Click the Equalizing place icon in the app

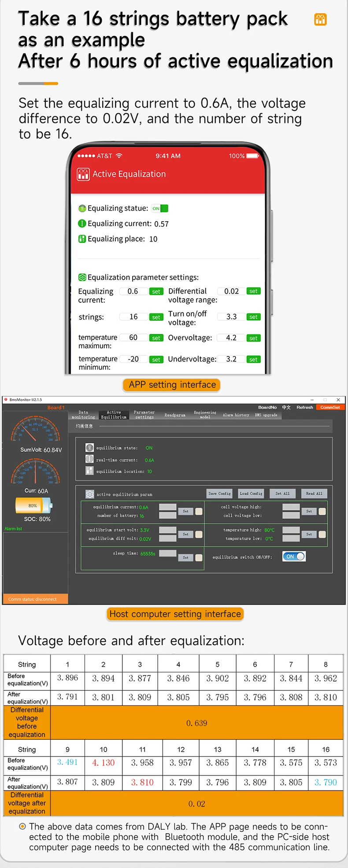[82, 239]
